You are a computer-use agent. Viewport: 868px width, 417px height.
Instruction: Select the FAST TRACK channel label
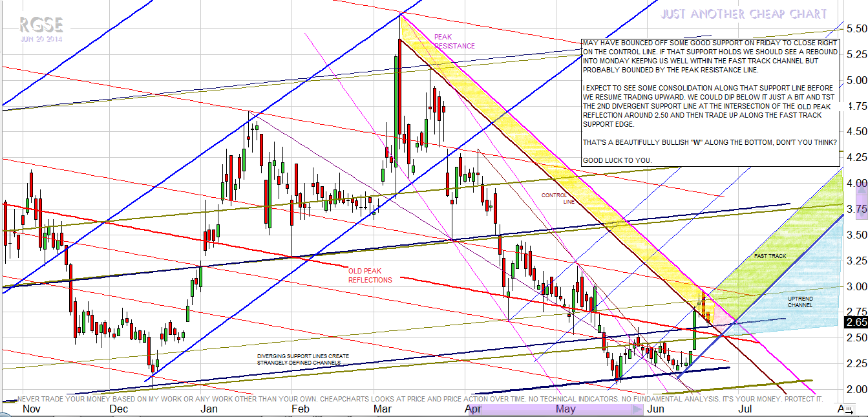click(770, 256)
